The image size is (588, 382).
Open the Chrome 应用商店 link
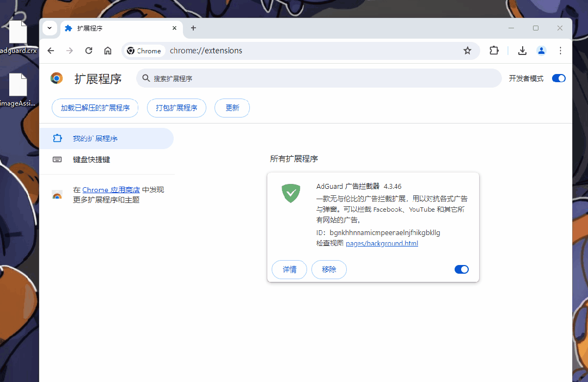111,190
